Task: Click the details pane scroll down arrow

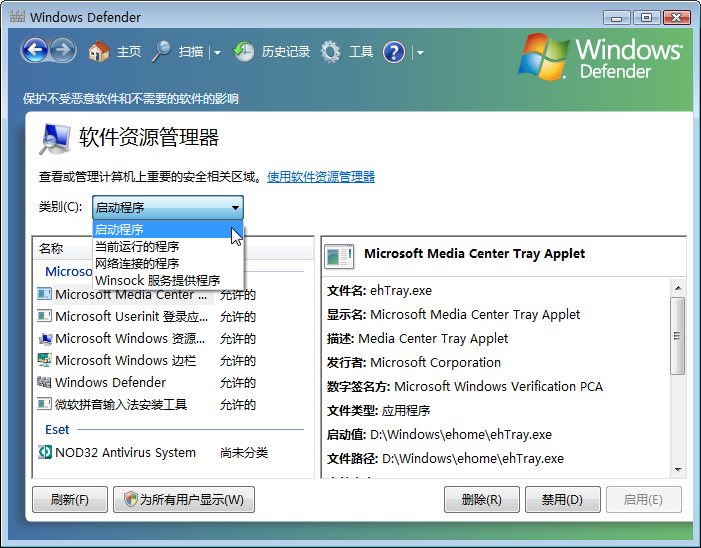Action: pos(678,469)
